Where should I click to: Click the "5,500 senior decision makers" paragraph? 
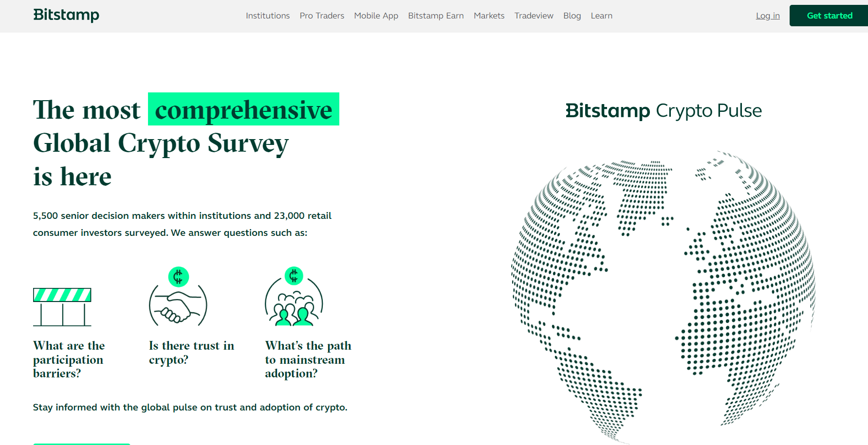pos(182,224)
